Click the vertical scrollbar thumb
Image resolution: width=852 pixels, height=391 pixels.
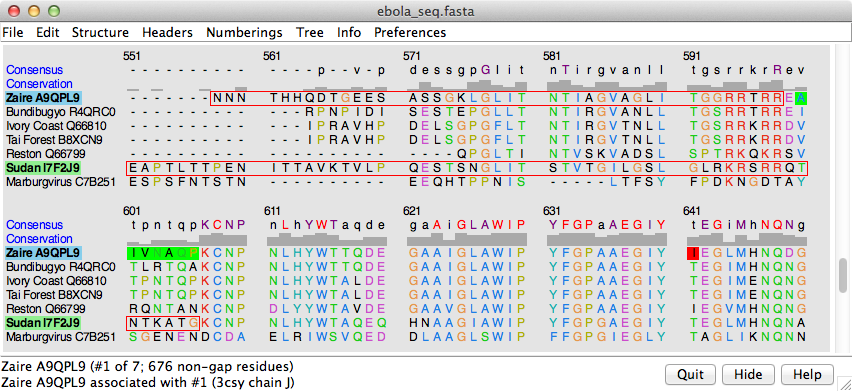click(842, 276)
